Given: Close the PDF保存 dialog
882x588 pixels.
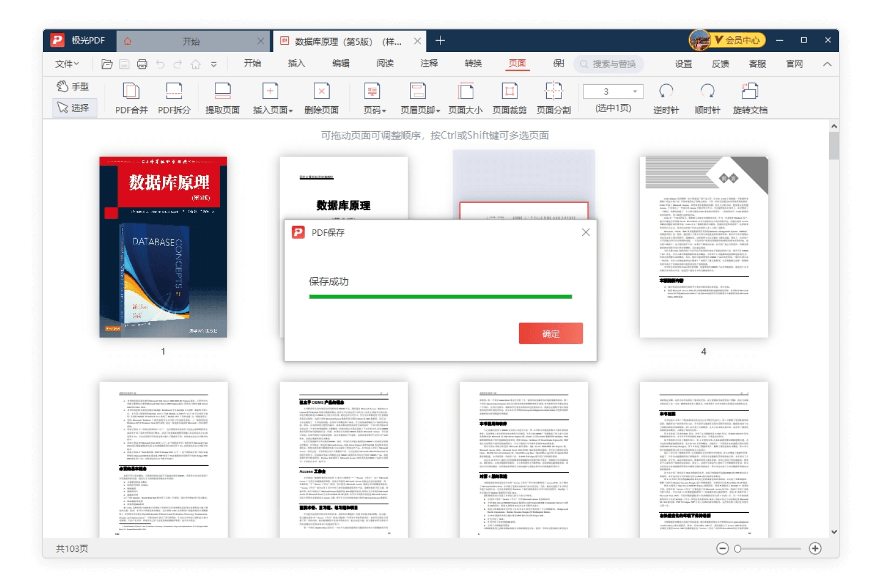Looking at the screenshot, I should pos(586,232).
